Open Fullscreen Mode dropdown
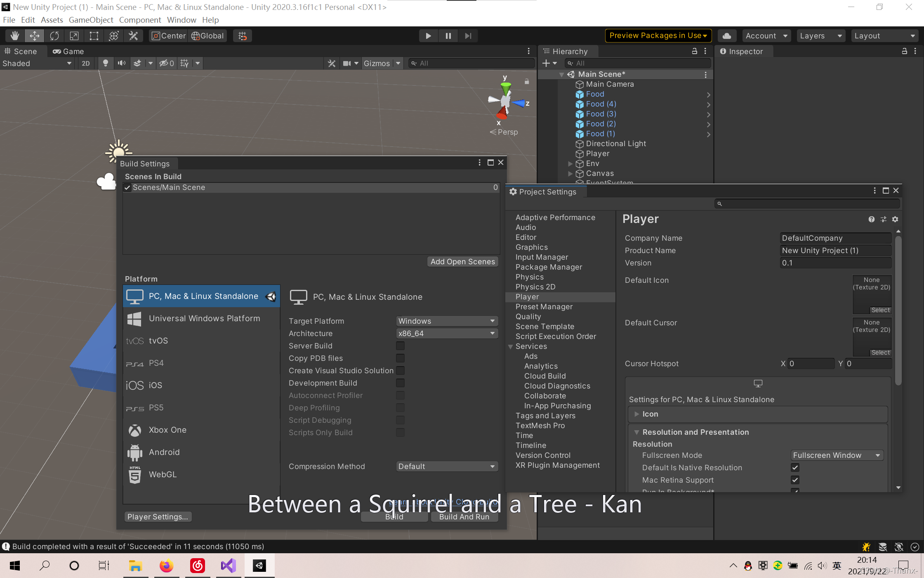This screenshot has width=924, height=578. coord(837,455)
